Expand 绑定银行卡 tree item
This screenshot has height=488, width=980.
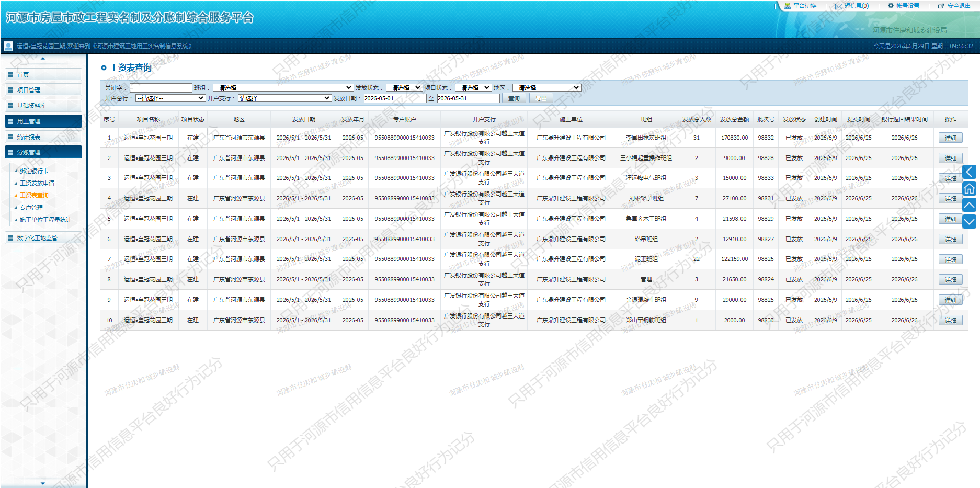click(34, 171)
